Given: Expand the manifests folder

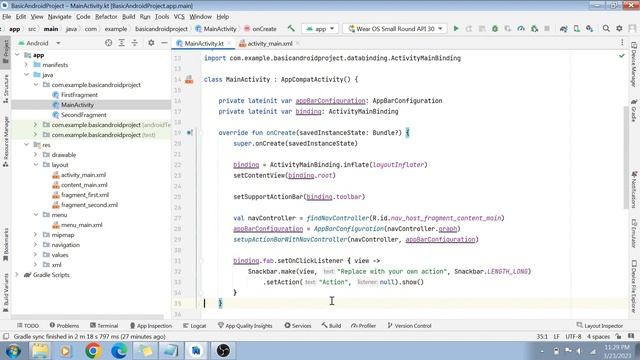Looking at the screenshot, I should (x=26, y=65).
